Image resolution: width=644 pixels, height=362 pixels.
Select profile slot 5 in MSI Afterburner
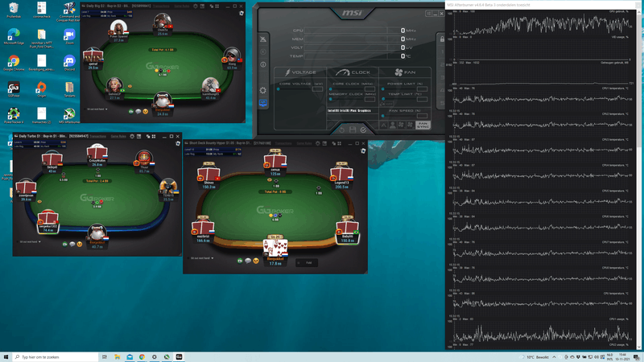(x=442, y=103)
